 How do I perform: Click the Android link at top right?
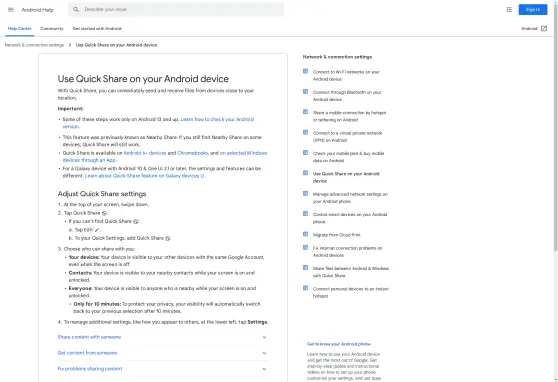pyautogui.click(x=529, y=28)
